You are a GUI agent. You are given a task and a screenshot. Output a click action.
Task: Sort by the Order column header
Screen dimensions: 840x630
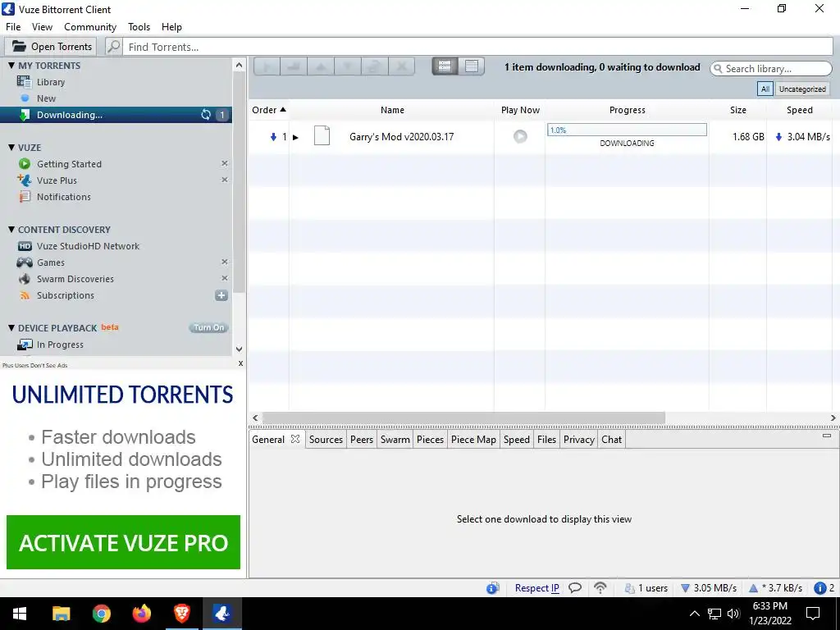click(269, 110)
